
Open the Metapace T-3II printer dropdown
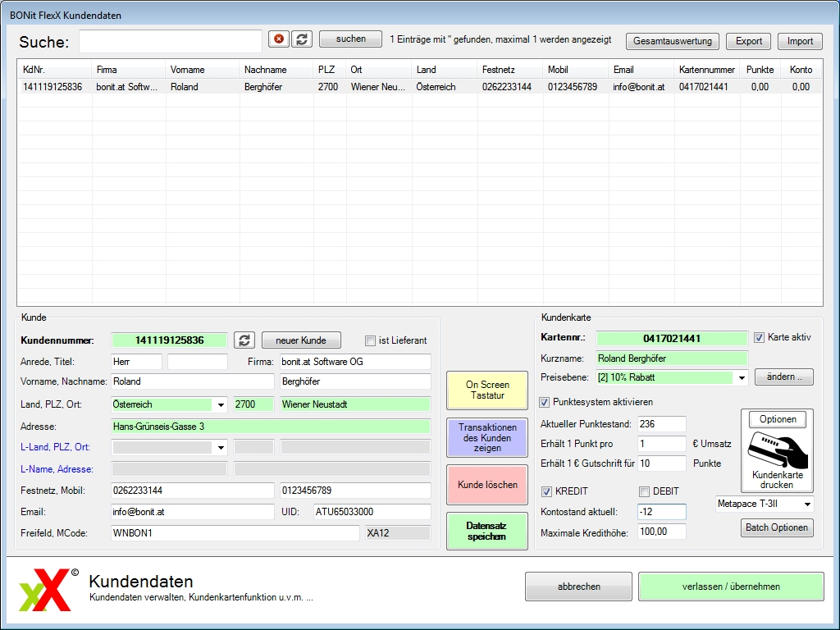[807, 504]
